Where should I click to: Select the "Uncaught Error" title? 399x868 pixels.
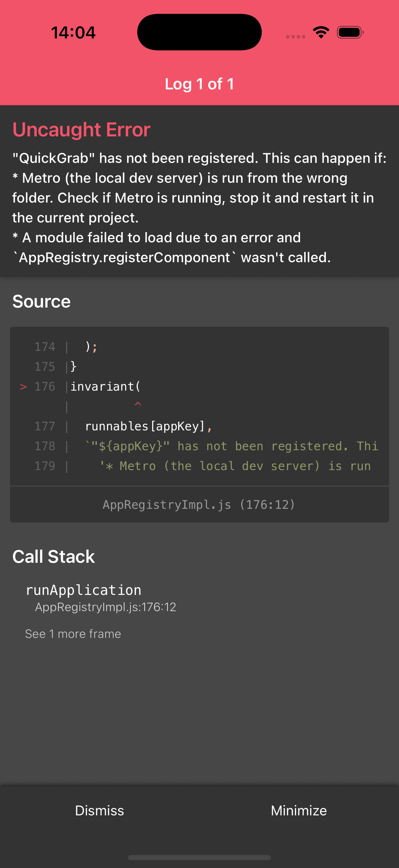[x=81, y=130]
